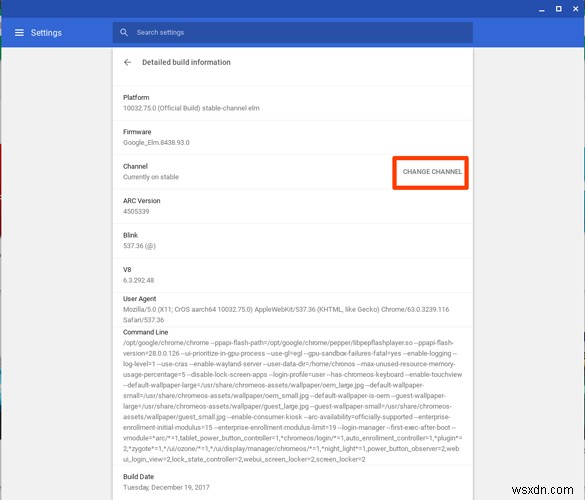Open the Settings hamburger menu

(x=19, y=33)
